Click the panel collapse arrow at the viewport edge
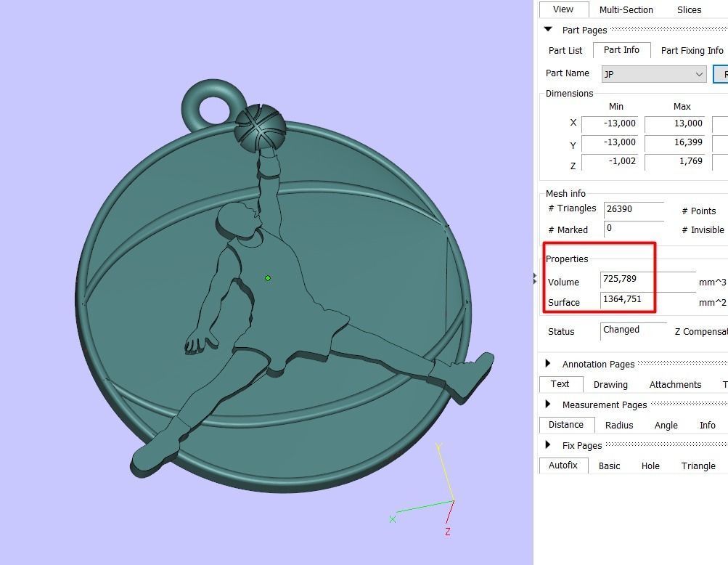 [x=535, y=278]
